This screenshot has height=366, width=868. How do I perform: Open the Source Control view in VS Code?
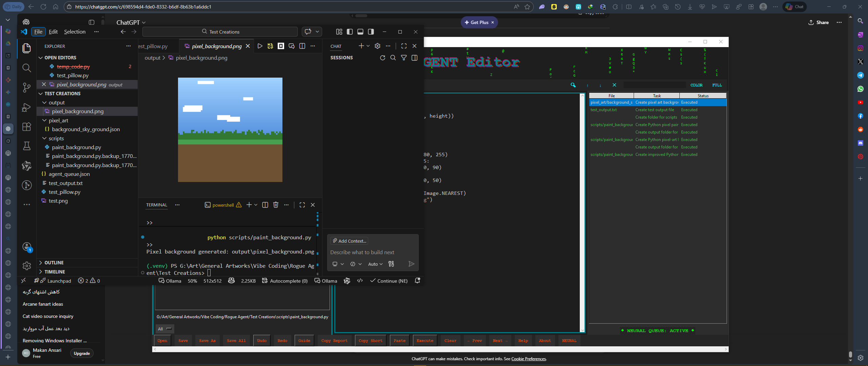click(26, 87)
